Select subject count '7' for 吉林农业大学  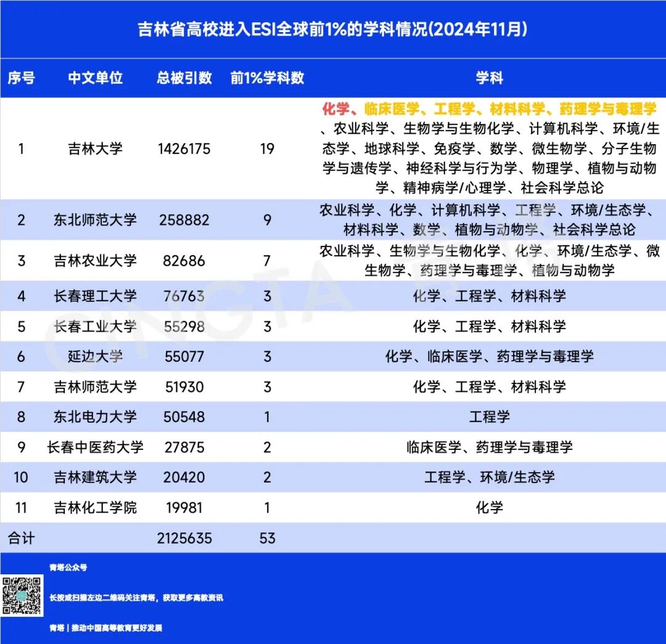(x=267, y=261)
